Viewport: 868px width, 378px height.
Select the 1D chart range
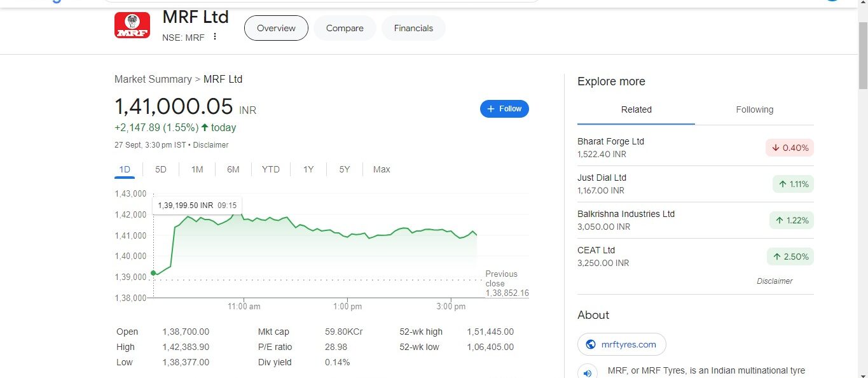[x=125, y=169]
